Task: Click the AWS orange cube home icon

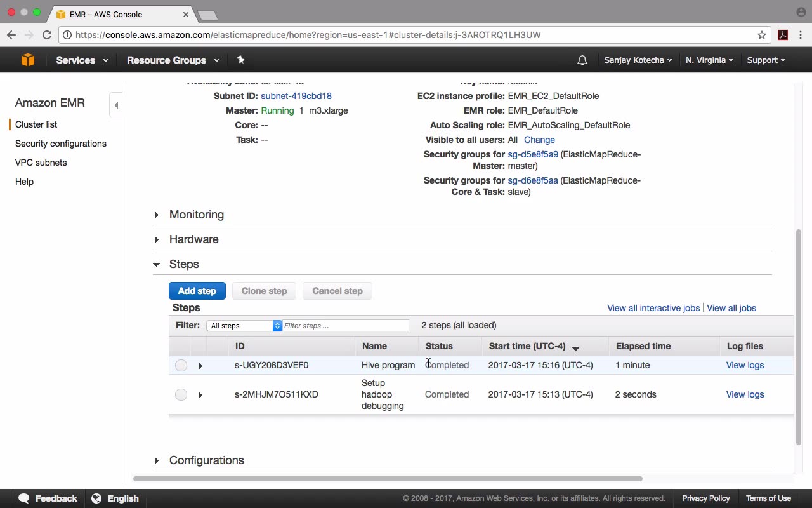Action: pos(27,60)
